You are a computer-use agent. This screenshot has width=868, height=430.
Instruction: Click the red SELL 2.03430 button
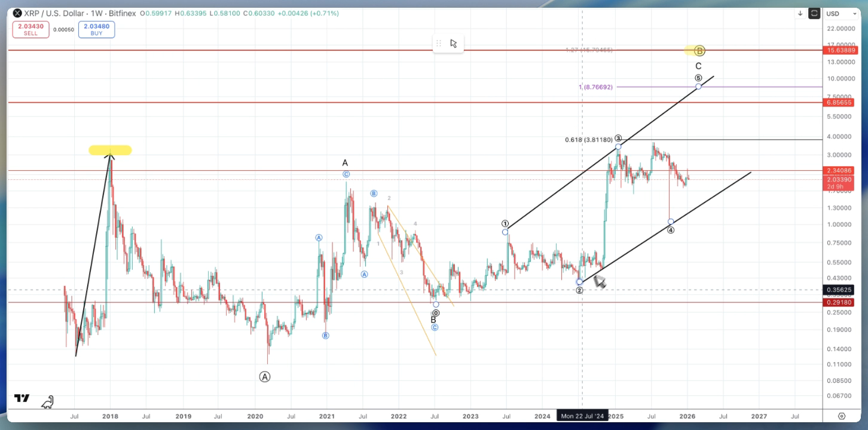(30, 29)
